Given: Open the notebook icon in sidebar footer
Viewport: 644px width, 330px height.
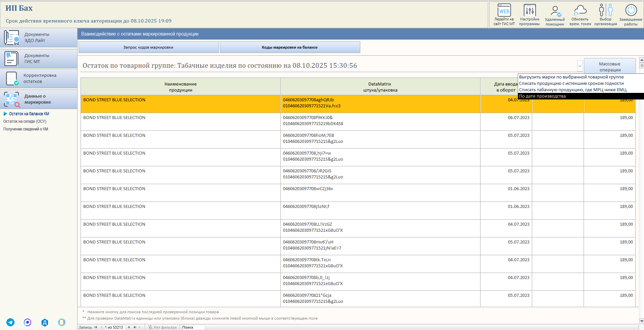Looking at the screenshot, I should pos(62,322).
